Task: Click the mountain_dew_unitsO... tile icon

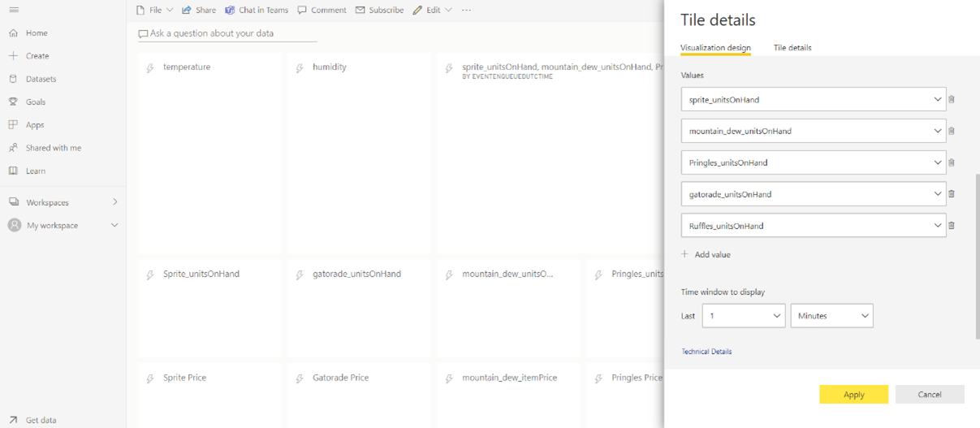Action: (449, 275)
